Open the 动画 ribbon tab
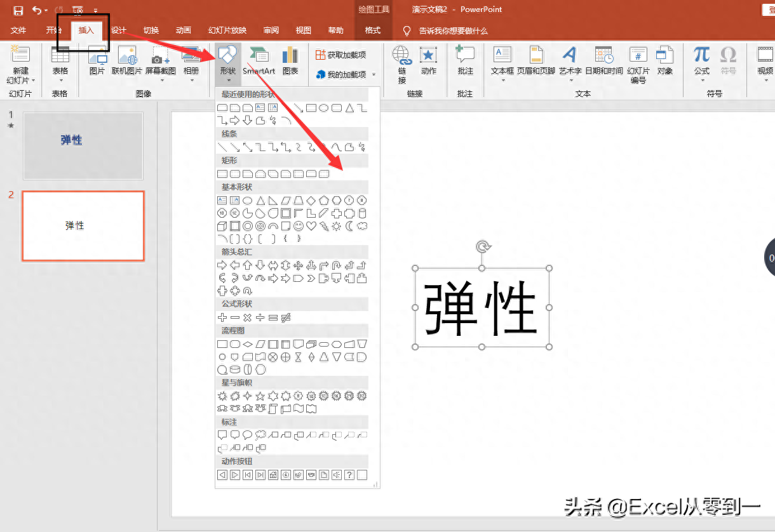The width and height of the screenshot is (775, 532). click(183, 30)
